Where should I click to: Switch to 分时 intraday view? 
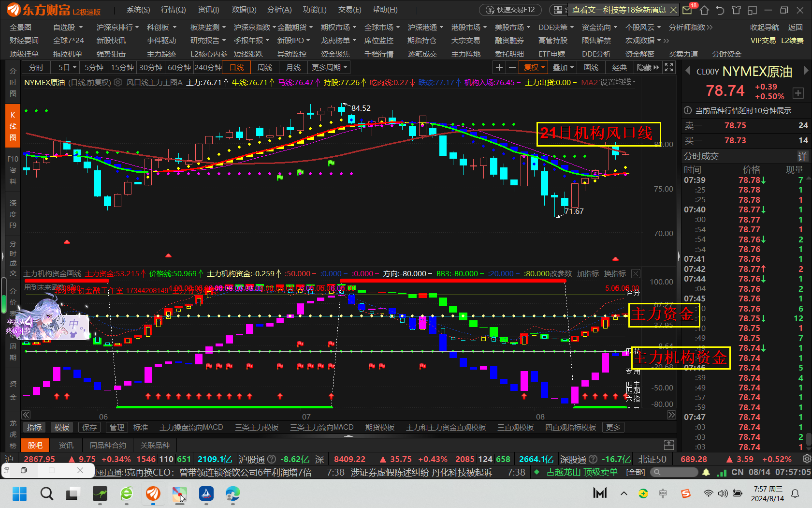point(36,67)
